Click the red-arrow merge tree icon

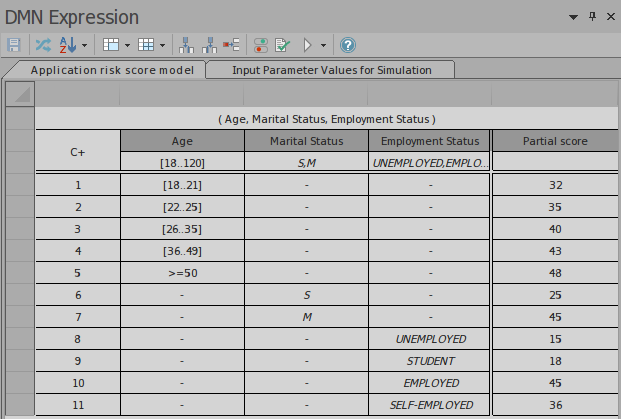pos(231,45)
